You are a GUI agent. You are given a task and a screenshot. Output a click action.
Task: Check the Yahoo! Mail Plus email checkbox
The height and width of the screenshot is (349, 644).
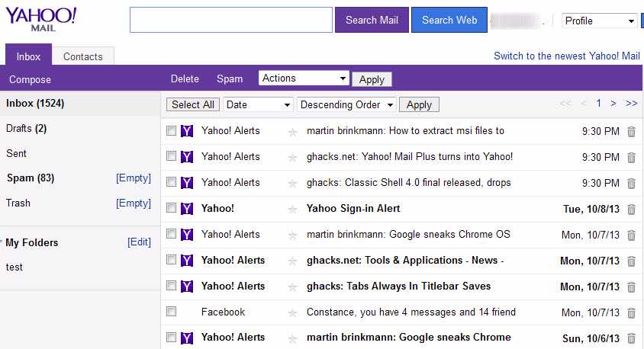tap(171, 156)
